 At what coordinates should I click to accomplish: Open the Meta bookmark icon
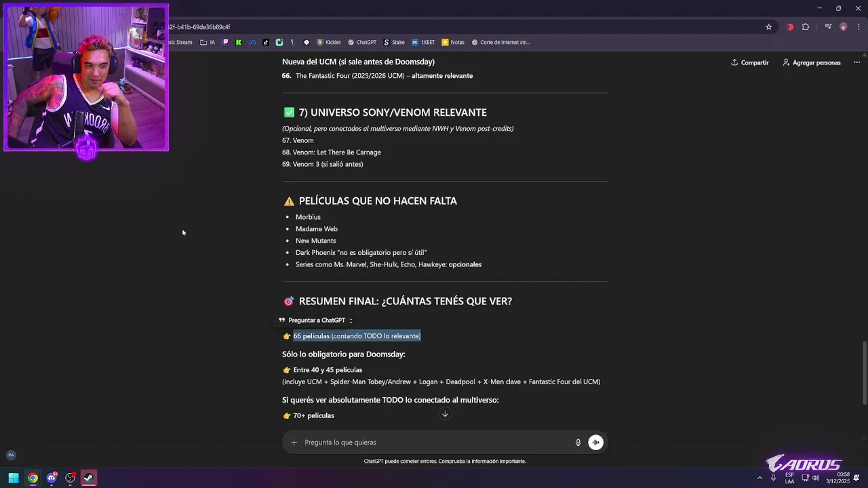[252, 42]
